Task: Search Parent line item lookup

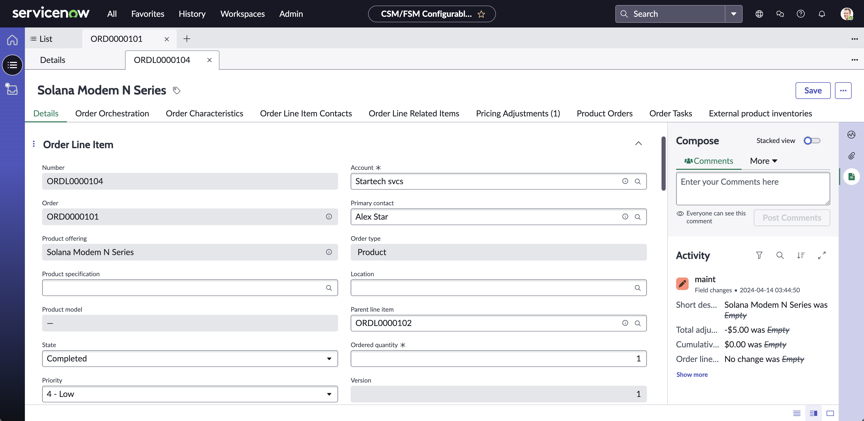Action: click(638, 323)
